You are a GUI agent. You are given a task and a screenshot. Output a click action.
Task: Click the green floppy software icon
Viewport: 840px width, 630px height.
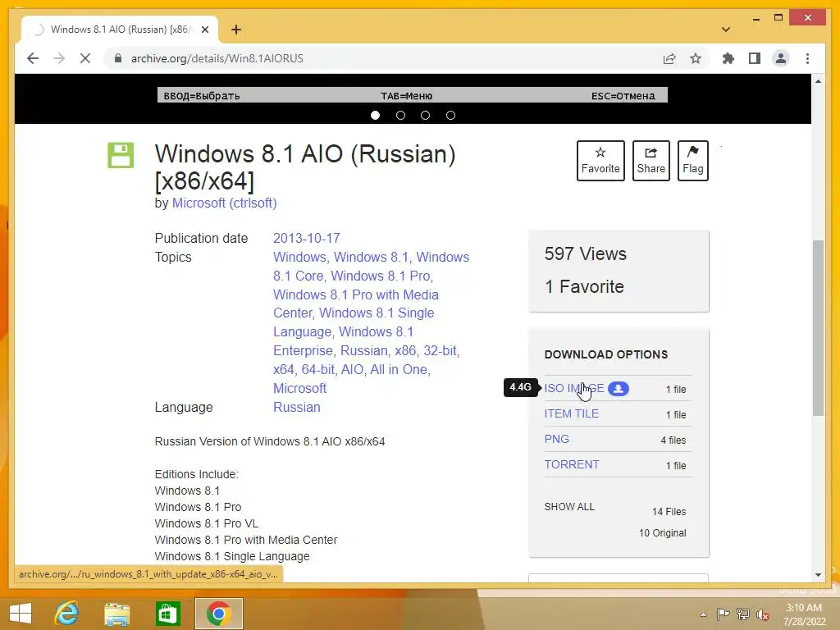click(121, 155)
